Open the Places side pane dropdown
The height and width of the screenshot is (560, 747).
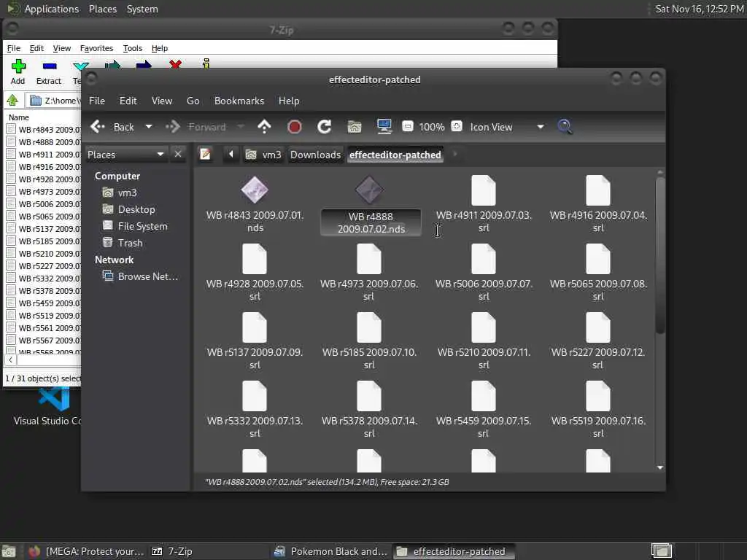click(126, 155)
